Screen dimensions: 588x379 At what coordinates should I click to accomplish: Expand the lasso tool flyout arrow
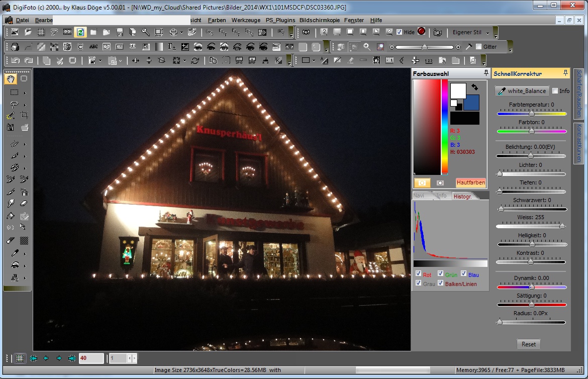click(x=25, y=105)
